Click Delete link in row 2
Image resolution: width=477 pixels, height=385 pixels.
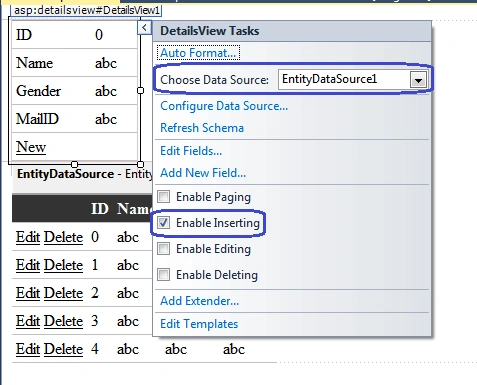point(63,293)
